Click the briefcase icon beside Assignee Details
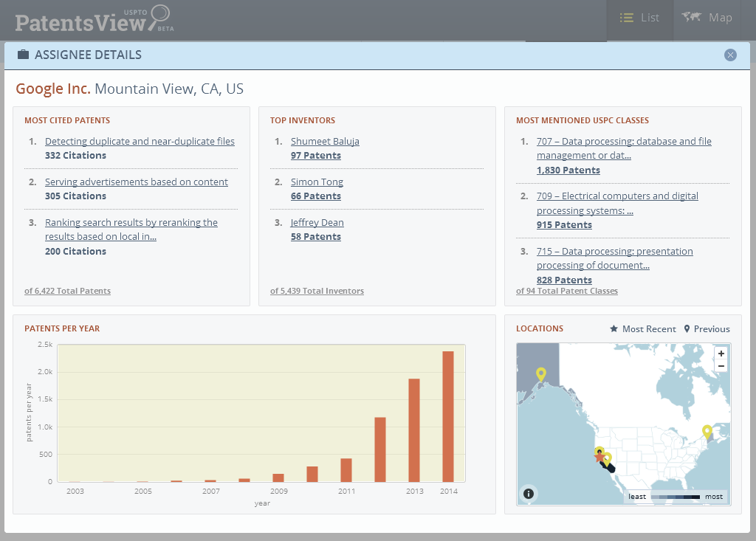Image resolution: width=756 pixels, height=541 pixels. [x=23, y=55]
